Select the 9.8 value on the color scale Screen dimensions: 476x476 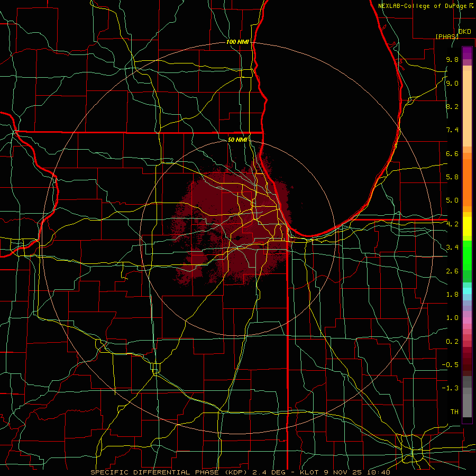452,59
